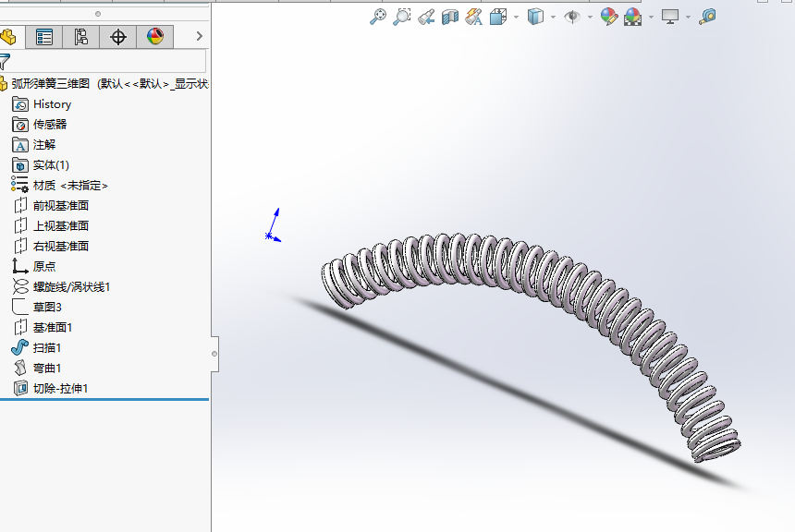Click the tree filter funnel icon
Screen dimensions: 795x532
5,61
